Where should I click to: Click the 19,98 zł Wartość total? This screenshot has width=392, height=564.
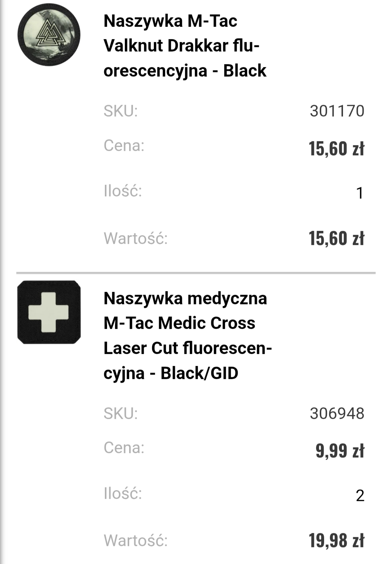(x=336, y=540)
